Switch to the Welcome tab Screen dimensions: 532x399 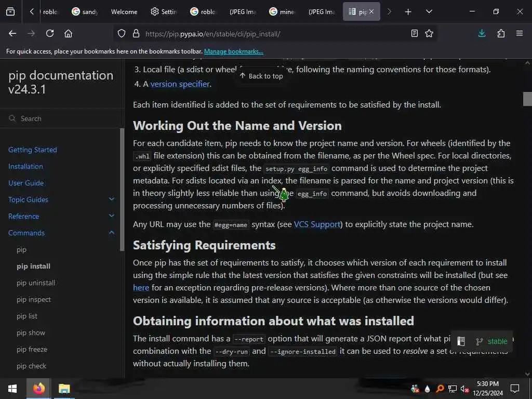pyautogui.click(x=124, y=12)
